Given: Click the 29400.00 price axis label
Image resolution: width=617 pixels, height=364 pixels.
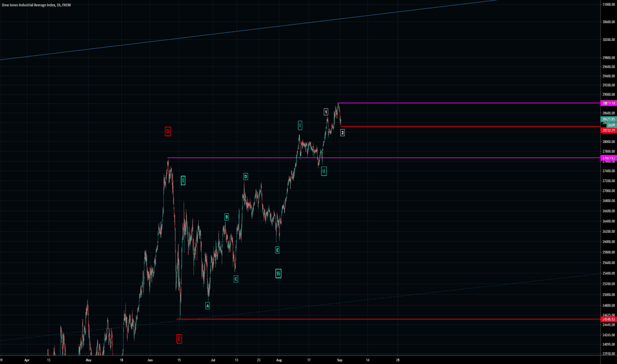Looking at the screenshot, I should tap(609, 76).
